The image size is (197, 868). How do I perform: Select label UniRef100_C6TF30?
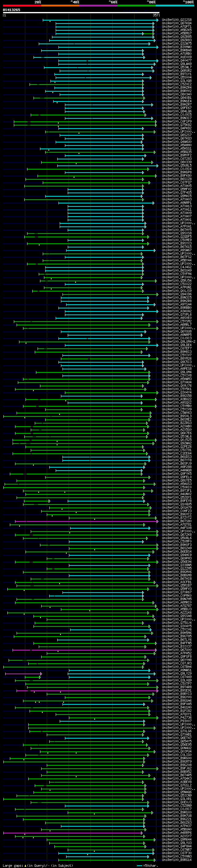(177, 853)
